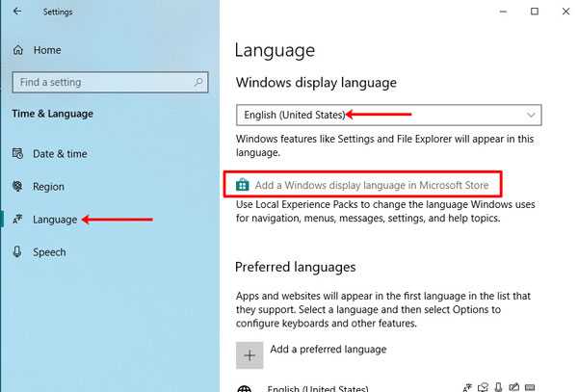Click the Region globe icon
Screen dimensions: 578x392
17,186
